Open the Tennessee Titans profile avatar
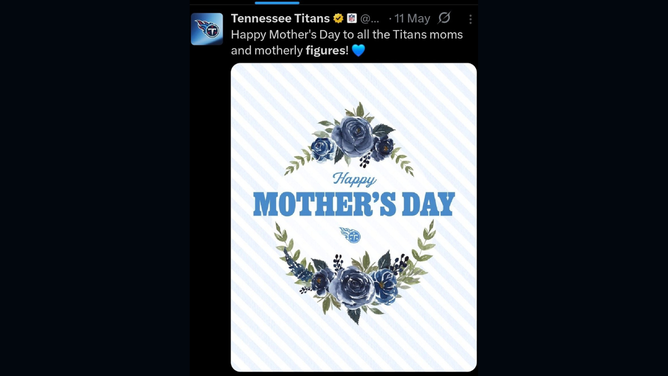This screenshot has height=376, width=668. point(207,29)
